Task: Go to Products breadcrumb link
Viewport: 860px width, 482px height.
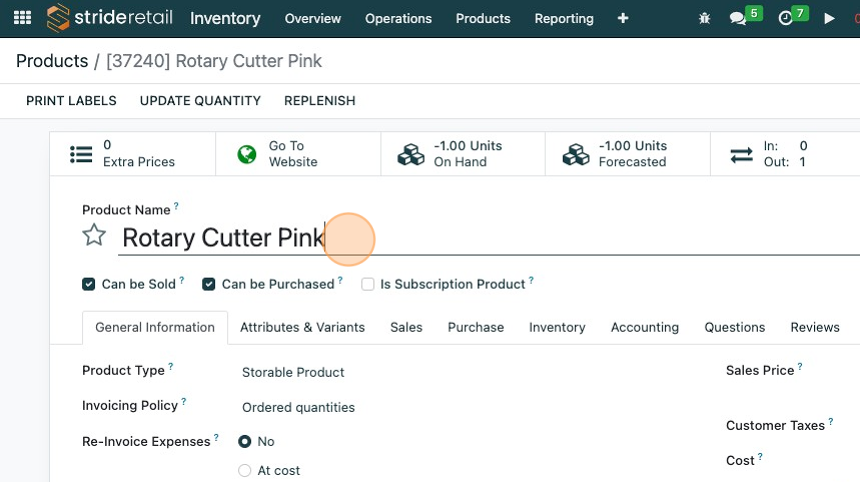Action: [x=52, y=61]
